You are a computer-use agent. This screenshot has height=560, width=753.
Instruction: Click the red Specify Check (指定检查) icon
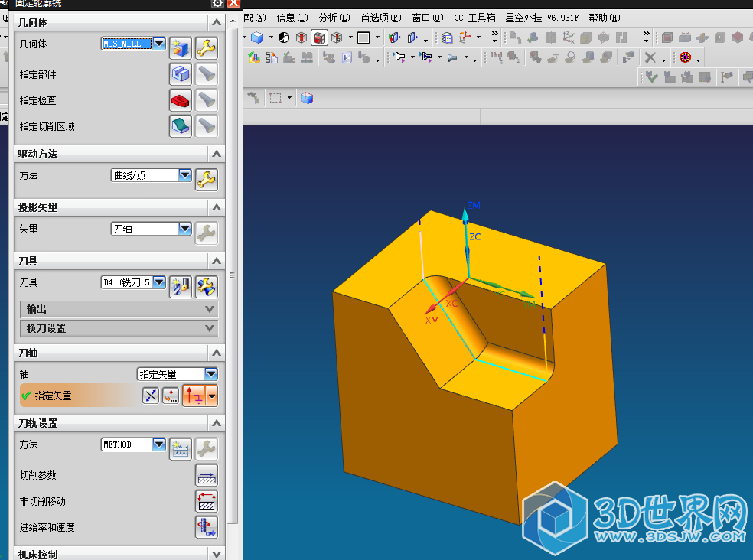180,100
